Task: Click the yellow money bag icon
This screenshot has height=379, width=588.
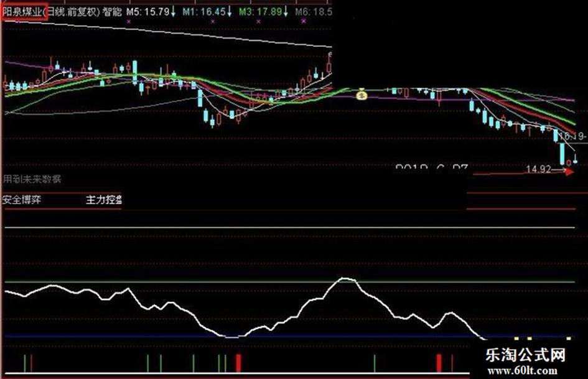Action: pyautogui.click(x=361, y=94)
